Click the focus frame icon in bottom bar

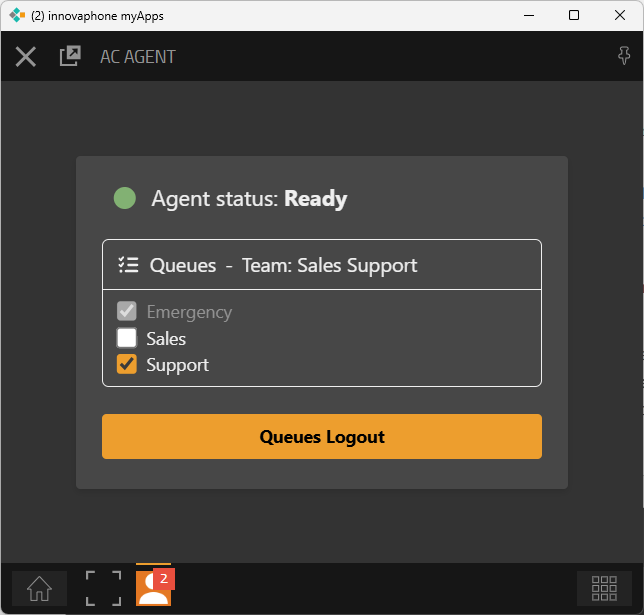click(103, 588)
